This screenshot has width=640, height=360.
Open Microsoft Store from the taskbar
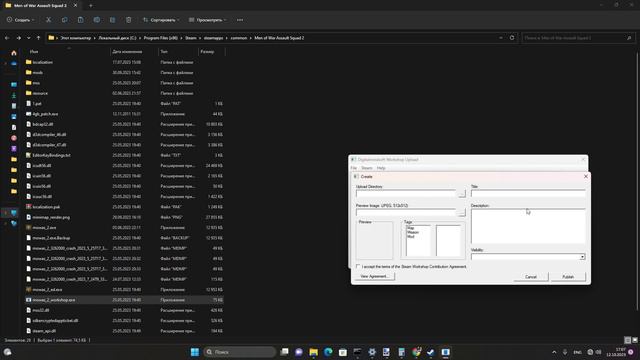342,352
